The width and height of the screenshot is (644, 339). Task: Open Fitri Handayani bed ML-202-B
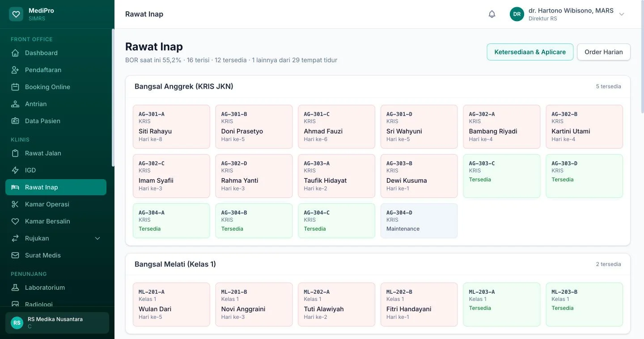click(419, 305)
